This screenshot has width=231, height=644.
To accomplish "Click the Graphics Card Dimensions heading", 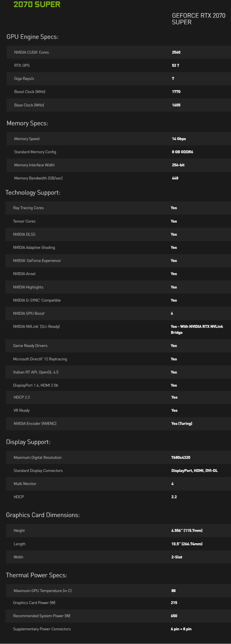I will (43, 515).
